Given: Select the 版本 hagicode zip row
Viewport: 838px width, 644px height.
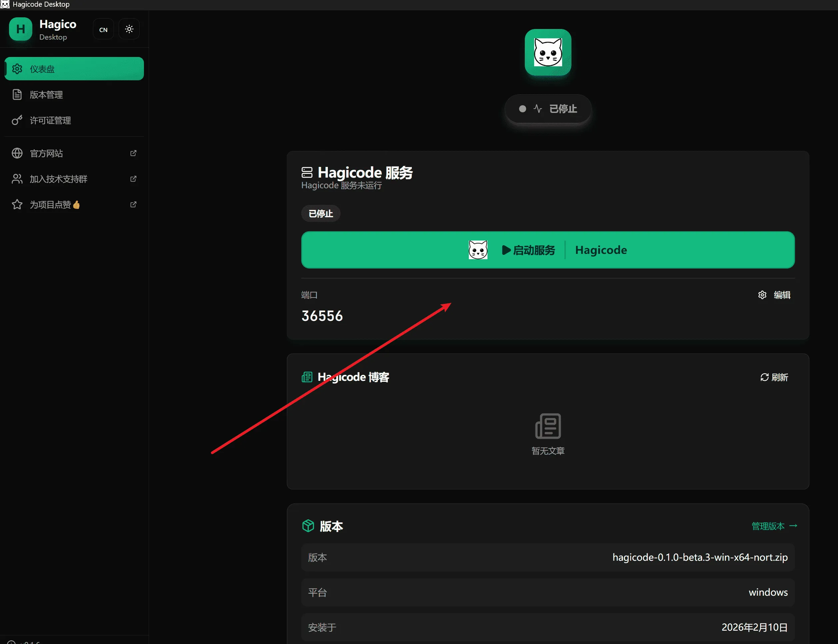Looking at the screenshot, I should click(x=547, y=557).
